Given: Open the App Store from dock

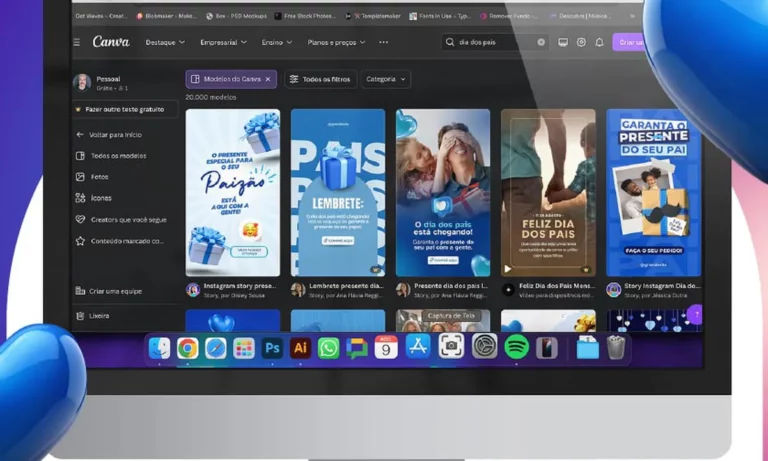Looking at the screenshot, I should (x=418, y=346).
